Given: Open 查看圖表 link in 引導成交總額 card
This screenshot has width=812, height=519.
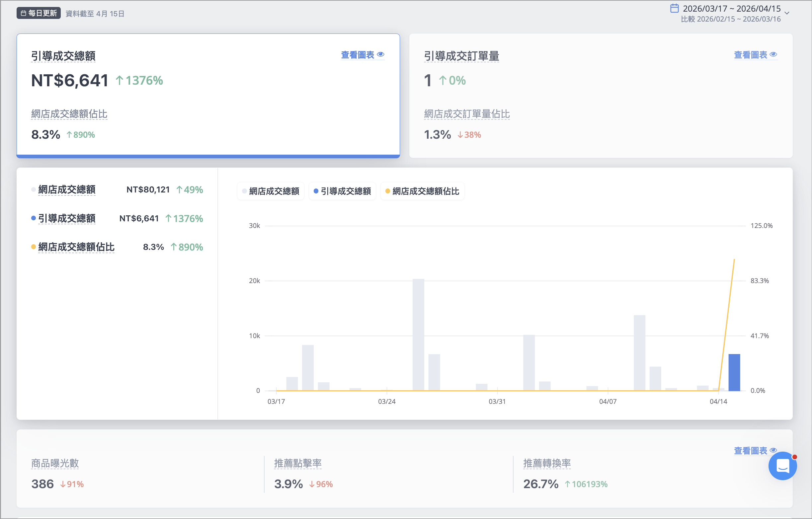Looking at the screenshot, I should 363,55.
